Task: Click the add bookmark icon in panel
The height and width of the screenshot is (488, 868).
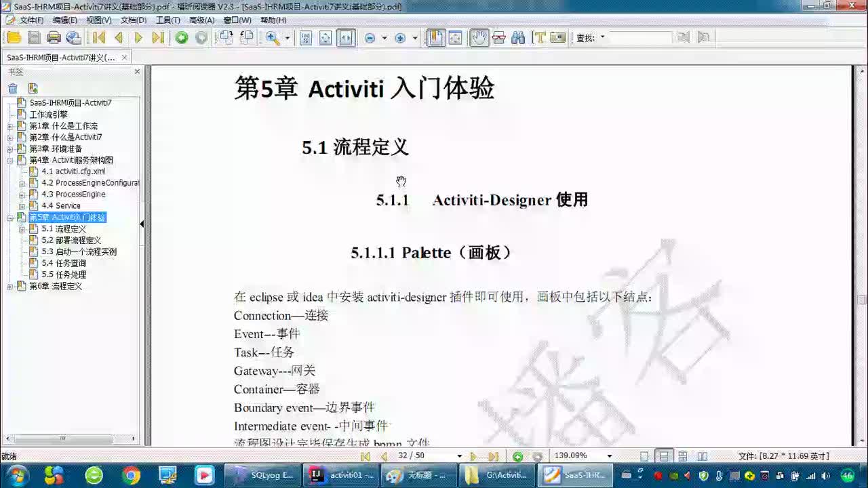Action: 33,88
